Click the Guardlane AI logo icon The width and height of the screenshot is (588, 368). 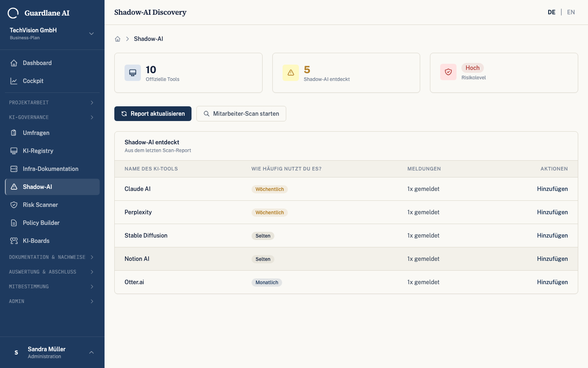[x=13, y=13]
